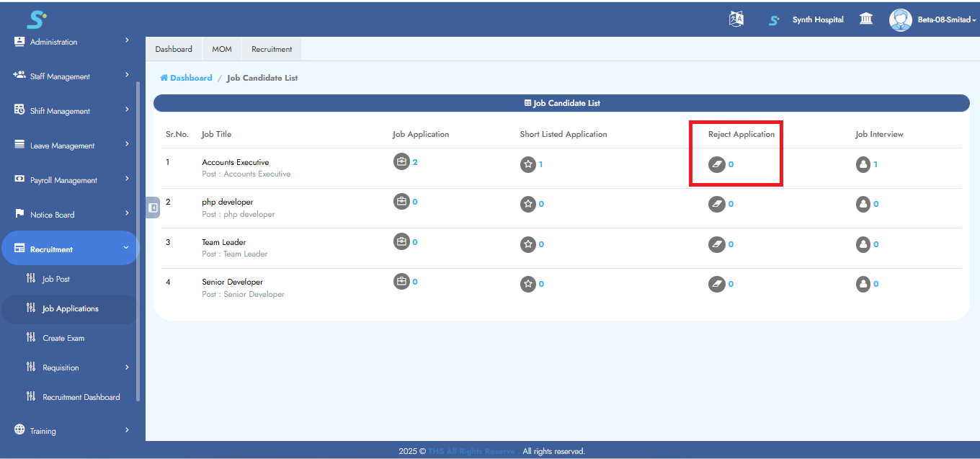Click the home icon in the breadcrumb
Screen dimensions: 980x459
coord(165,77)
